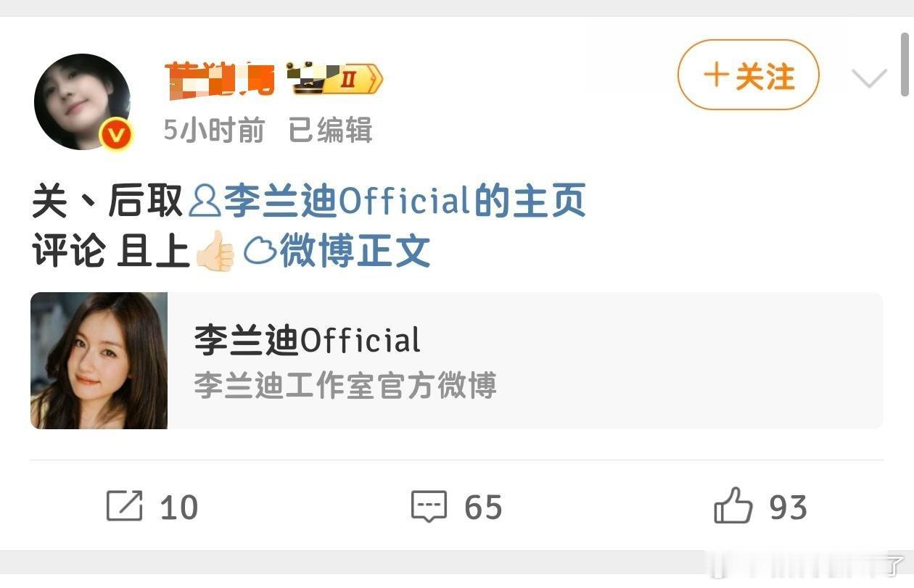Viewport: 914px width, 588px height.
Task: Open 李兰迪Official的主页 link
Action: 405,201
